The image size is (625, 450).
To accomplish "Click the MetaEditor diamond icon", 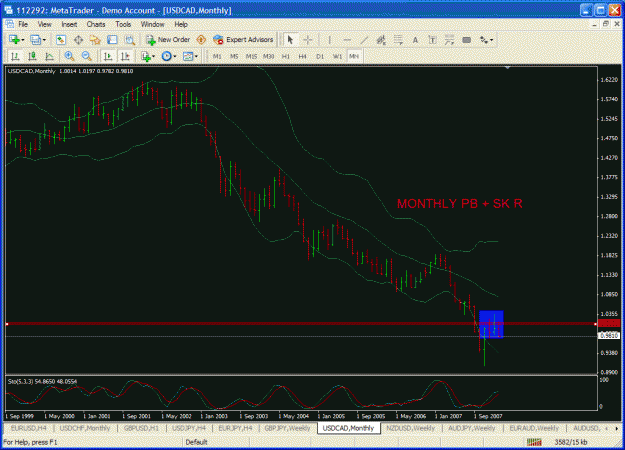I will coord(201,40).
